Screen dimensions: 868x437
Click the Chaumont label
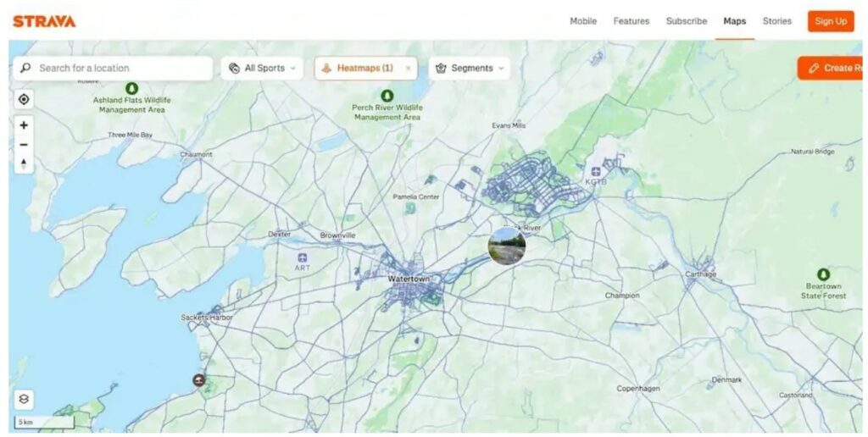[x=196, y=154]
